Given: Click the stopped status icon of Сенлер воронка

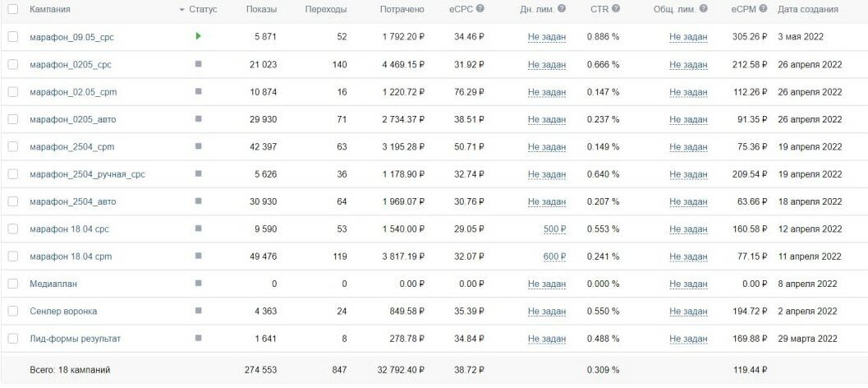Looking at the screenshot, I should click(x=198, y=311).
